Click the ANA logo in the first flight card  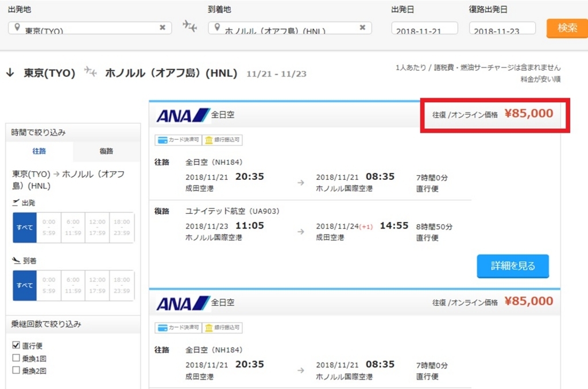183,115
